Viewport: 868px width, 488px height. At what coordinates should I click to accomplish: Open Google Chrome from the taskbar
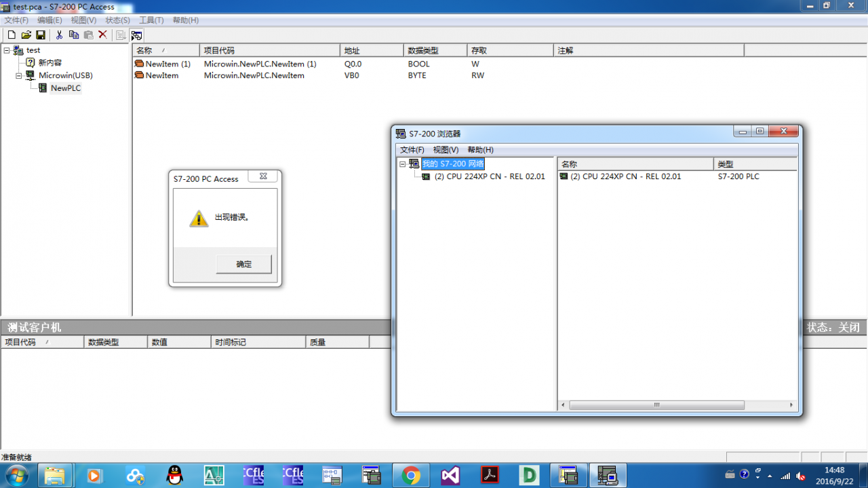[411, 476]
